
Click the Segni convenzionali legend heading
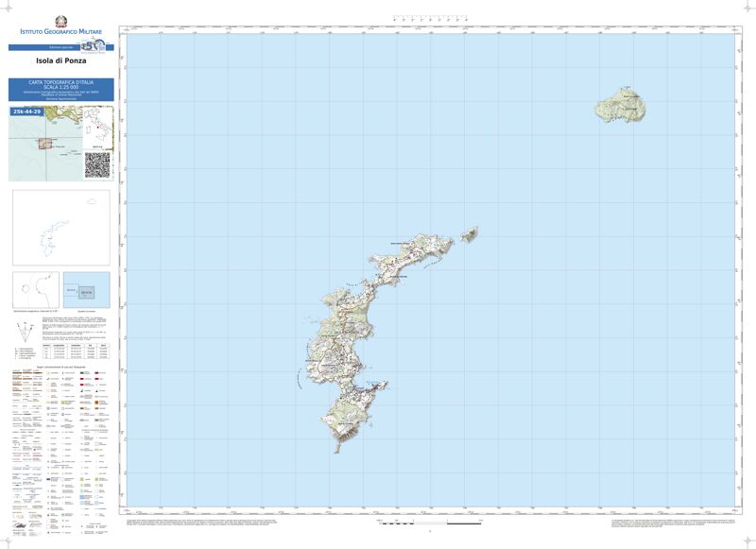(60, 367)
